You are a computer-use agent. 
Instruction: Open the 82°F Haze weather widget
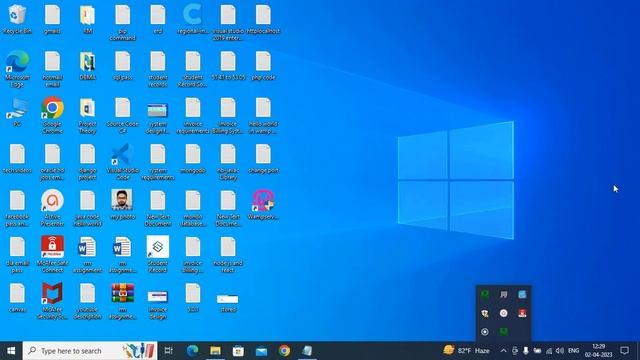pos(467,351)
